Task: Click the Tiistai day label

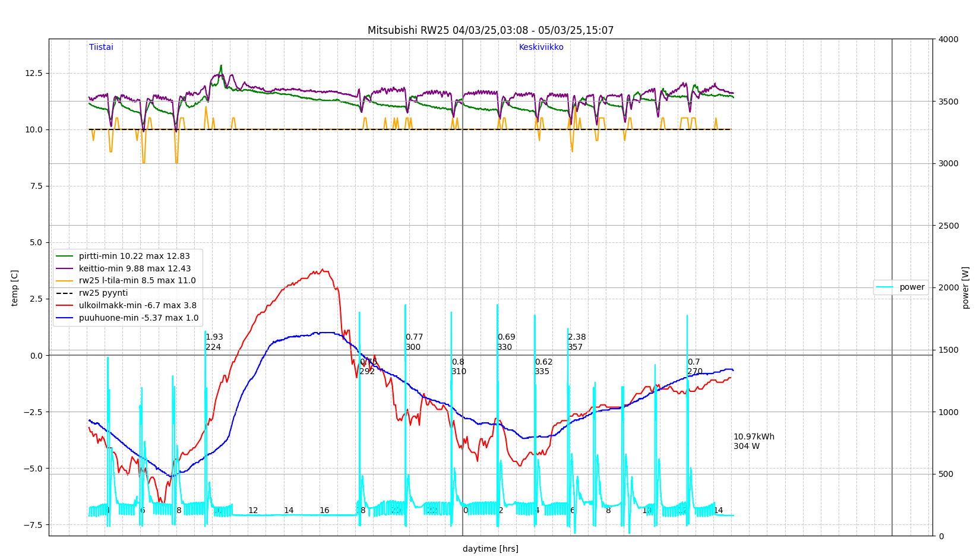Action: tap(101, 48)
